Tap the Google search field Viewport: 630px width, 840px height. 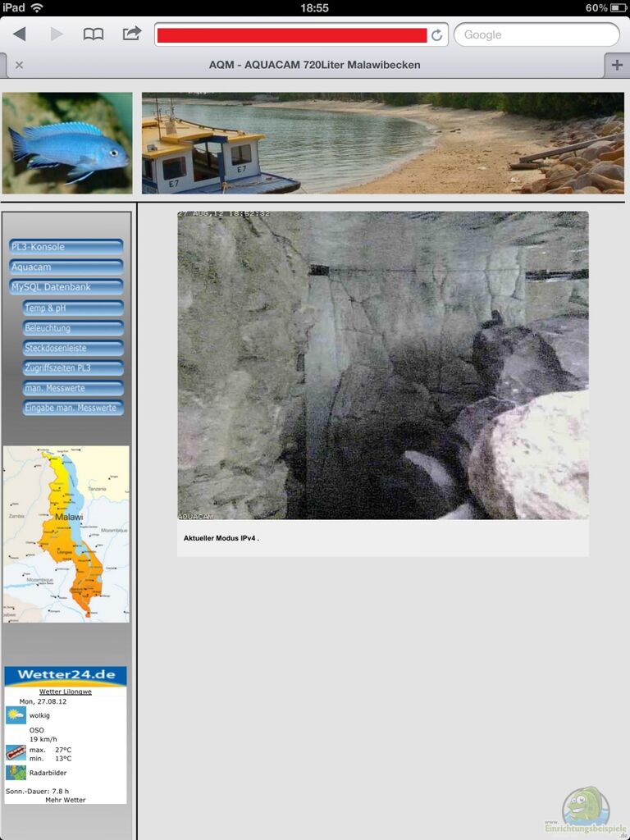coord(536,34)
